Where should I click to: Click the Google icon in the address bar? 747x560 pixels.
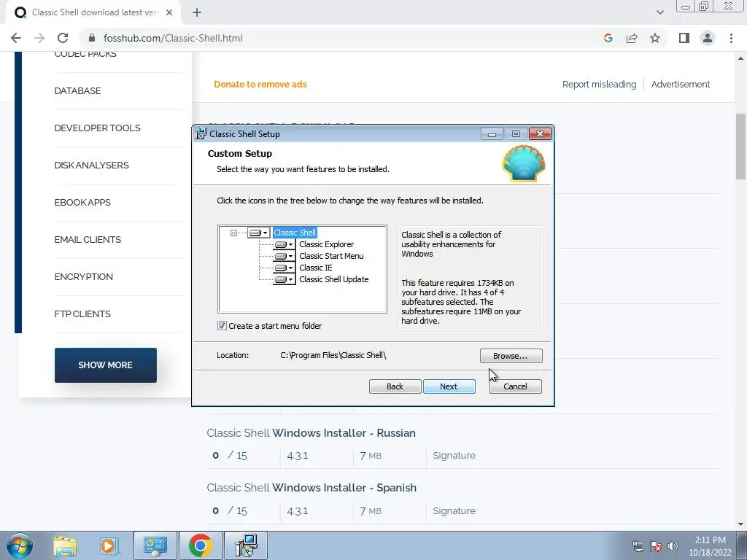(x=608, y=38)
